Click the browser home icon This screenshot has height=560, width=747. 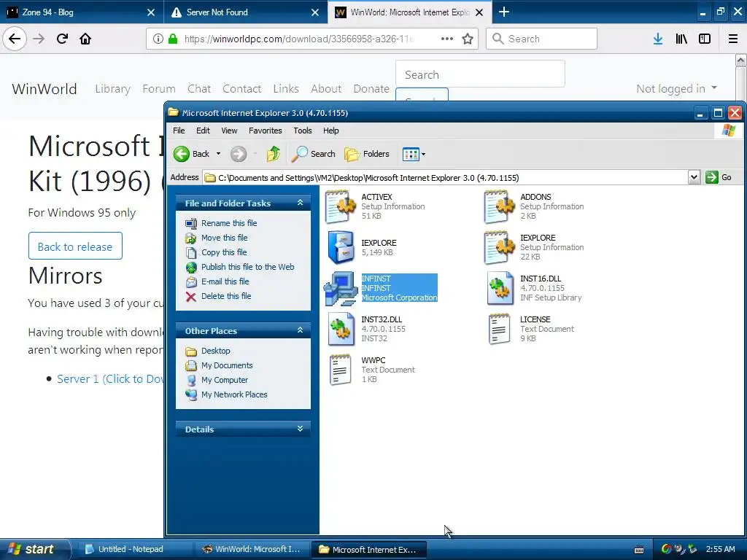85,39
